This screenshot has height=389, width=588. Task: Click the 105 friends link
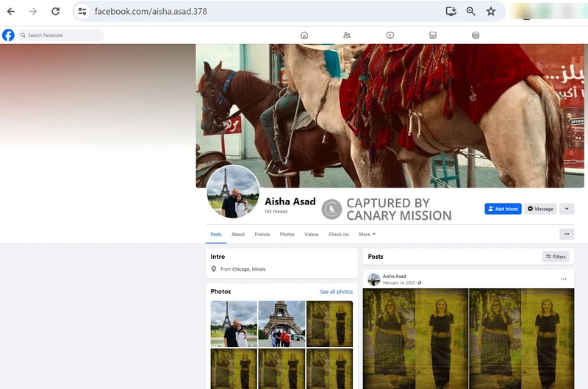tap(276, 212)
